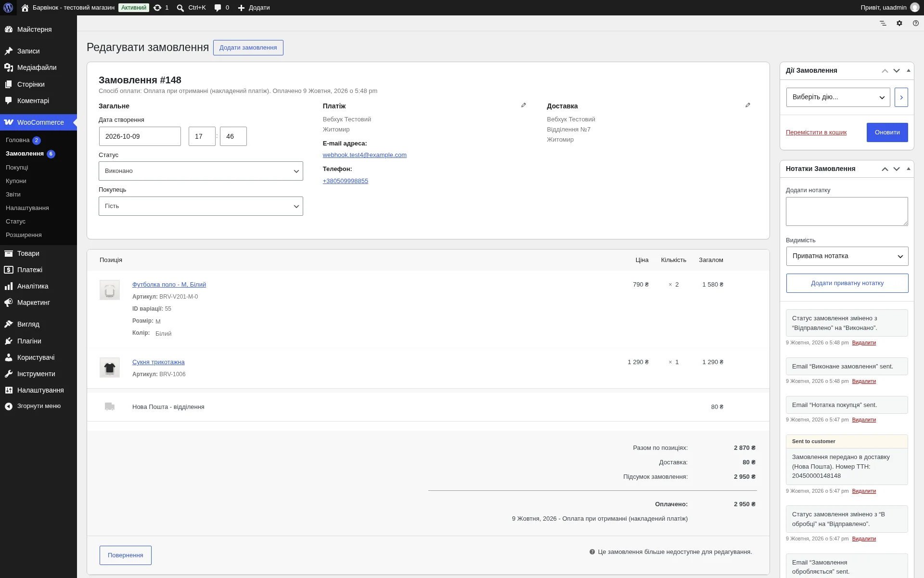Go to Купони submenu item

pos(16,181)
